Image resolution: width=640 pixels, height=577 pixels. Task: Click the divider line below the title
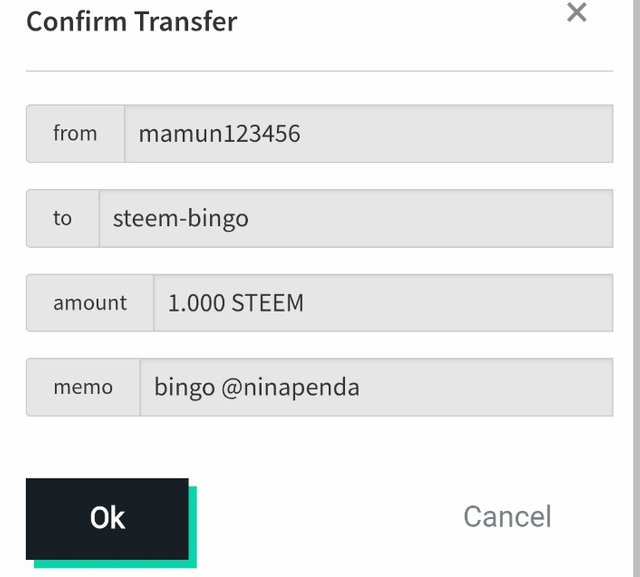319,71
